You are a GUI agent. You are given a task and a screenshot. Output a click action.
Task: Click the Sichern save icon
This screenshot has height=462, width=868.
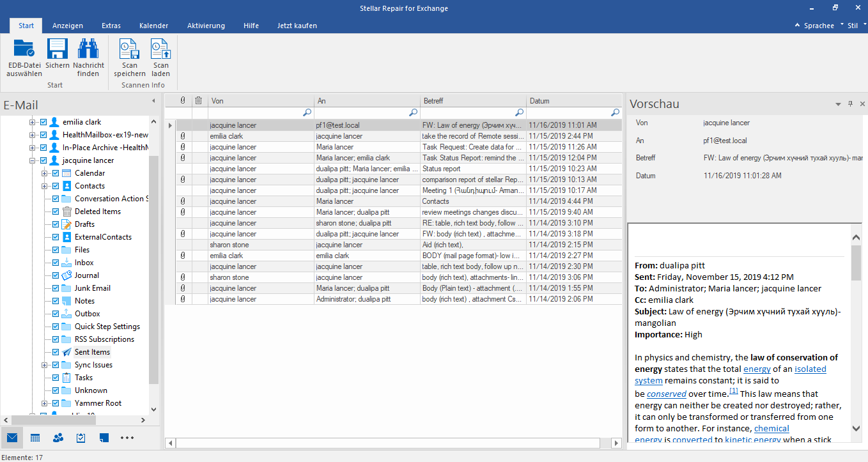point(58,50)
